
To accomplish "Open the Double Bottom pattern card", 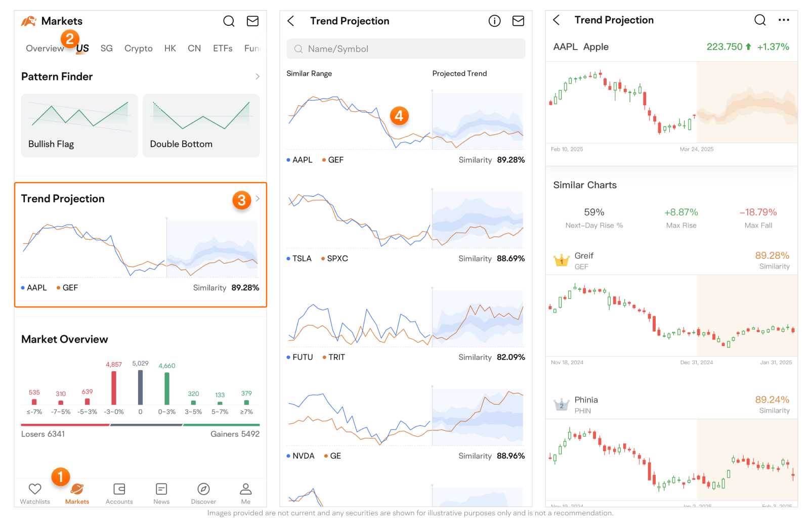I will point(201,125).
